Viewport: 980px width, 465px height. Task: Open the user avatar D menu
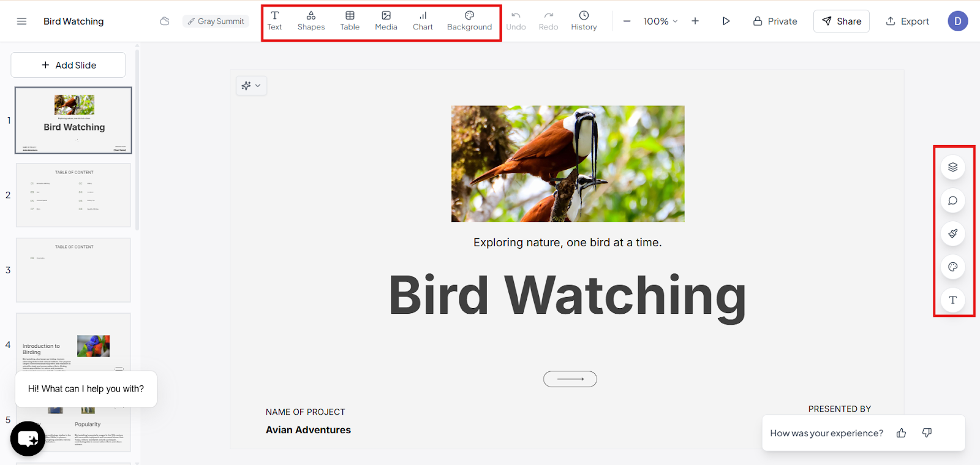pos(958,21)
